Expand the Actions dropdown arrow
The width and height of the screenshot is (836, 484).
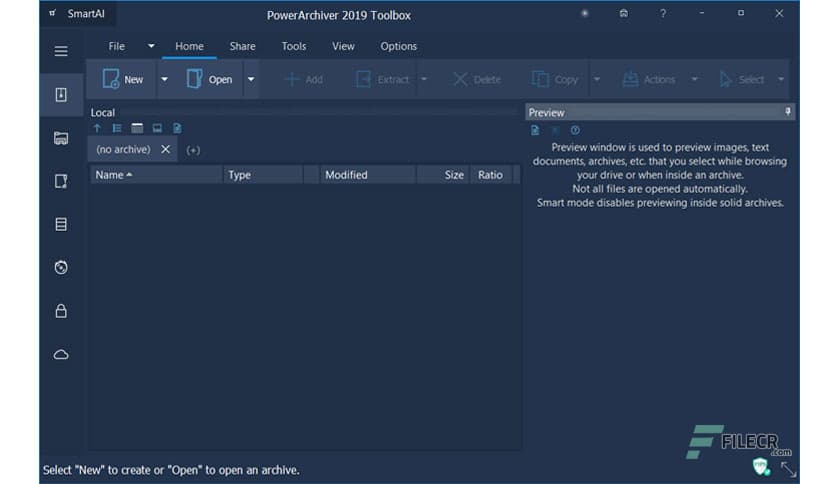click(694, 79)
